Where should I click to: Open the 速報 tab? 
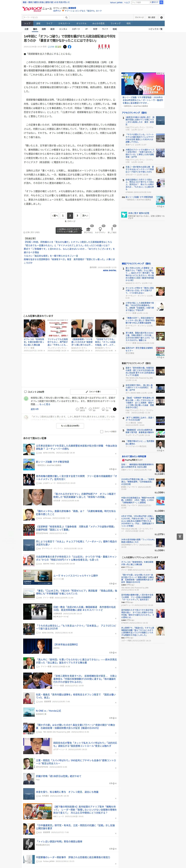coord(38,24)
